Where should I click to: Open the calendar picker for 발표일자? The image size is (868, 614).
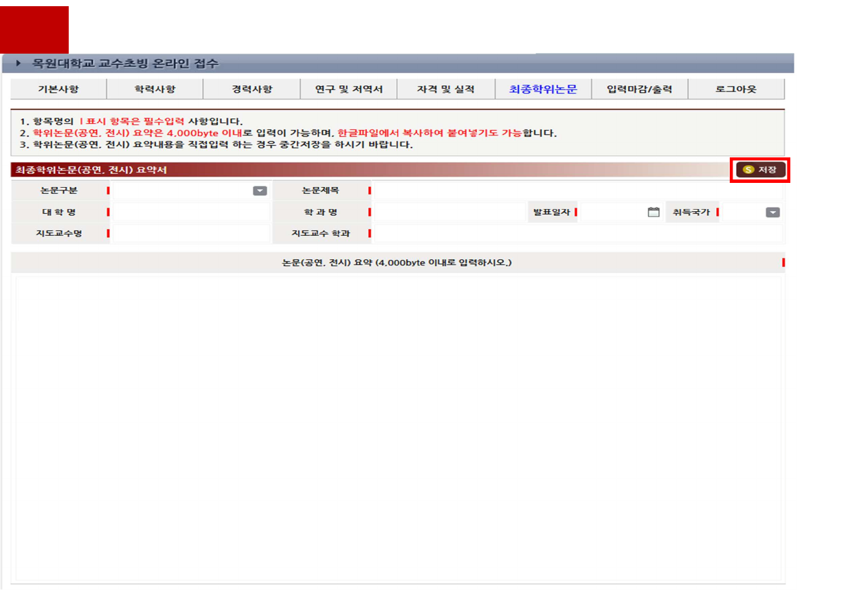(653, 212)
